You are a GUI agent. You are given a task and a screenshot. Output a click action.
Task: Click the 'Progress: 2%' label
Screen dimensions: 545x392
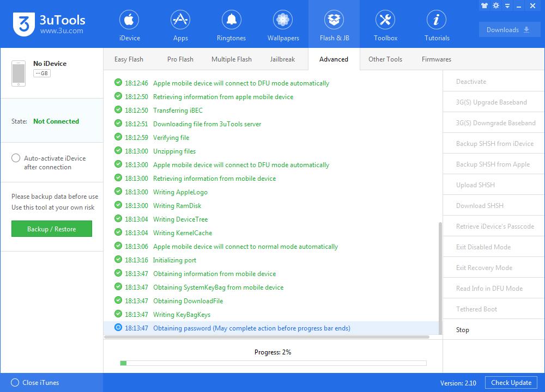[273, 352]
